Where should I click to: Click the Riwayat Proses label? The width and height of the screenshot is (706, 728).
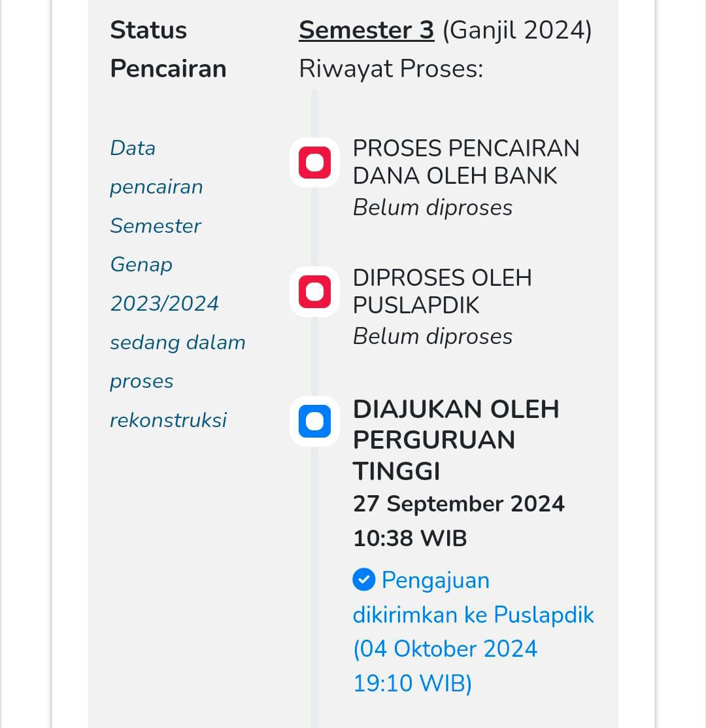[391, 69]
